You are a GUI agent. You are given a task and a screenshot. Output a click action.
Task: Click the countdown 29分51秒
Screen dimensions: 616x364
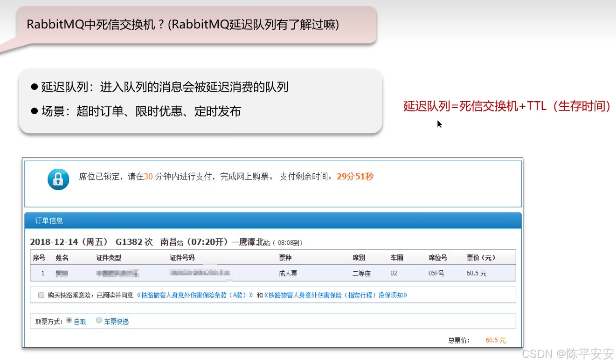click(x=355, y=177)
